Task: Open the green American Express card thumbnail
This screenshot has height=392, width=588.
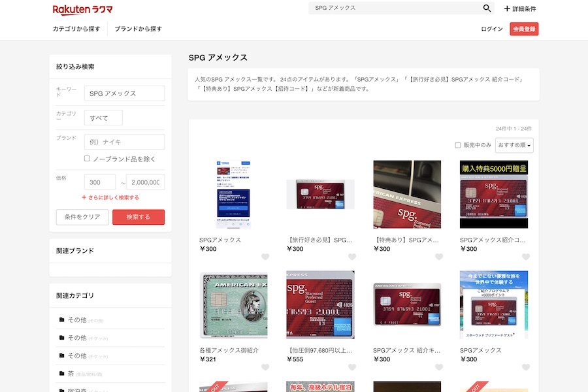Action: [233, 304]
